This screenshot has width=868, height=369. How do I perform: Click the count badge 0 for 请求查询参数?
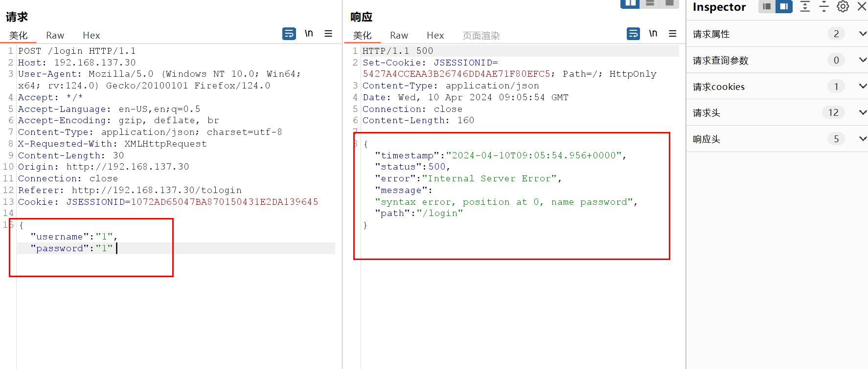[x=836, y=60]
